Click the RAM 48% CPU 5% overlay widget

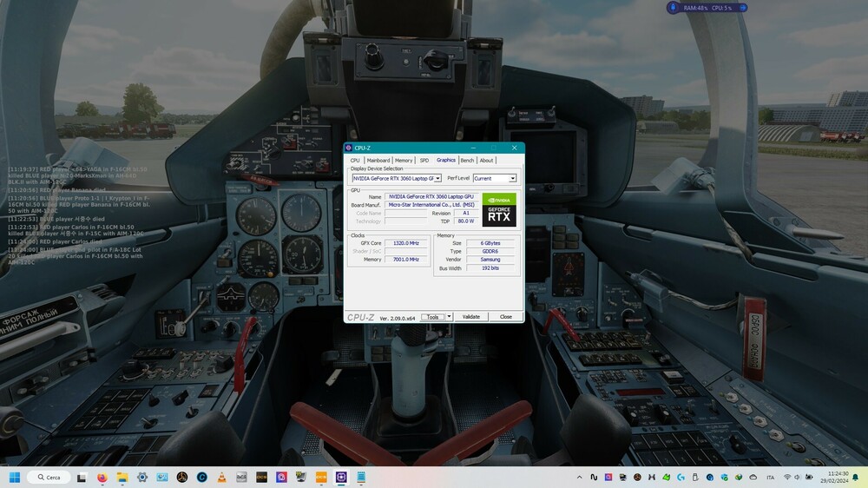(x=707, y=8)
